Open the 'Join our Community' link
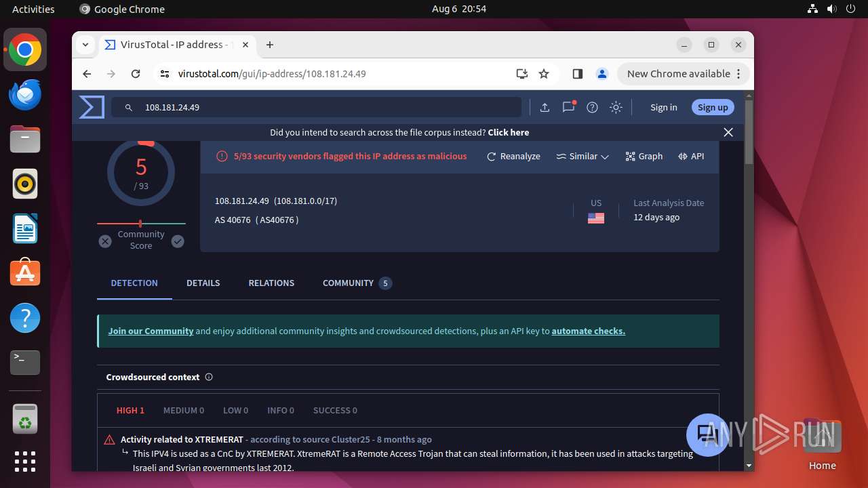868x488 pixels. [151, 331]
